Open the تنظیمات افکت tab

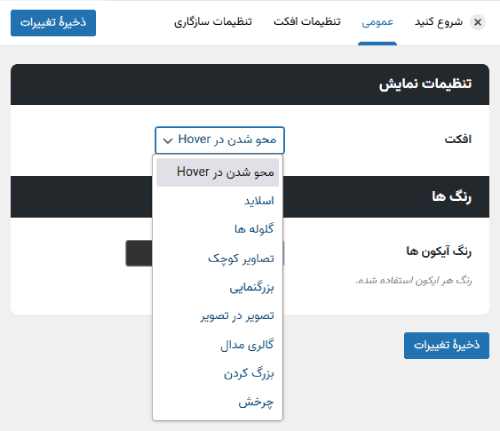[x=307, y=22]
